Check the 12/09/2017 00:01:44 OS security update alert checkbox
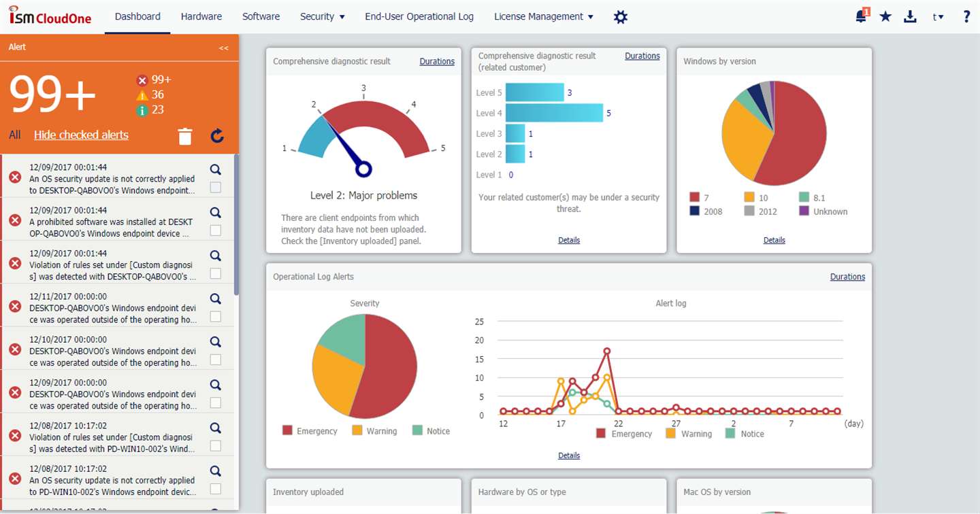 tap(216, 188)
